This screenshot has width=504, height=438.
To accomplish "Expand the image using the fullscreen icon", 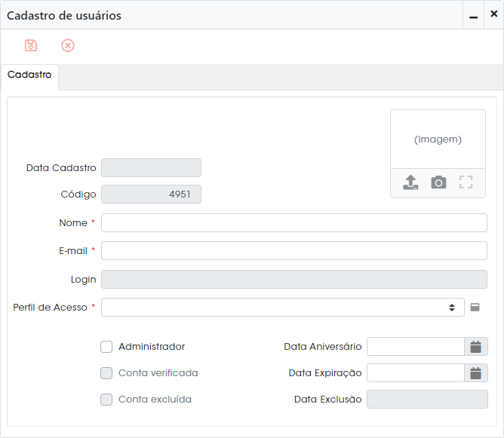I will (x=466, y=182).
